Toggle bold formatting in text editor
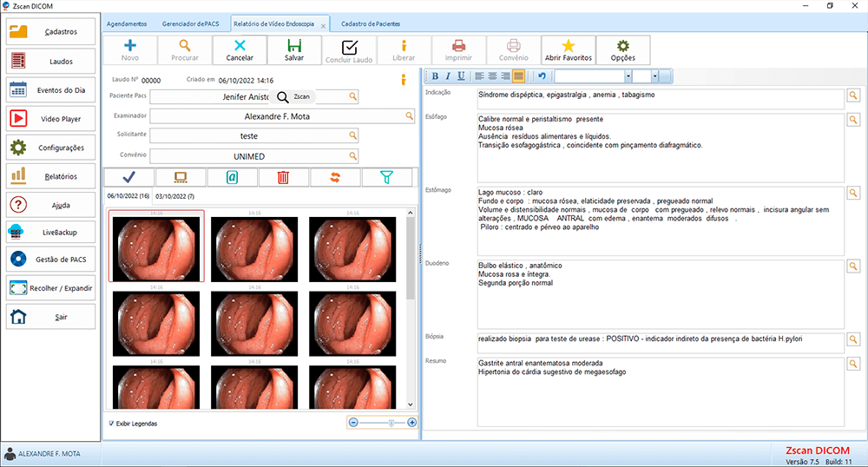Viewport: 868px width, 467px height. pos(436,76)
